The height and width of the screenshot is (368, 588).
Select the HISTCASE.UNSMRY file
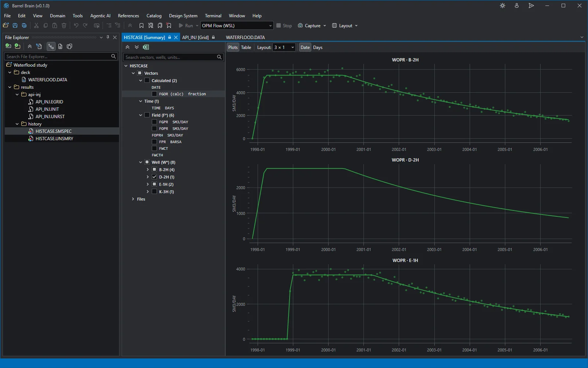[x=54, y=139]
